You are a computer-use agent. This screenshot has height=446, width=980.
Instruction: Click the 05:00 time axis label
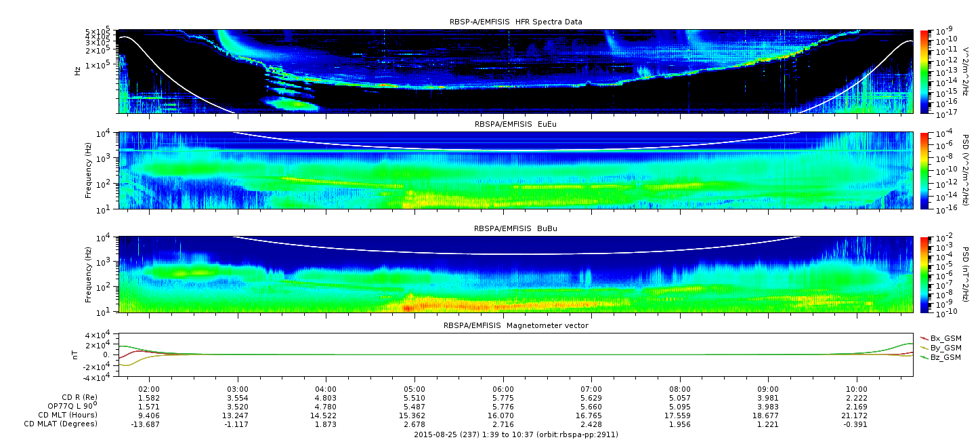414,388
